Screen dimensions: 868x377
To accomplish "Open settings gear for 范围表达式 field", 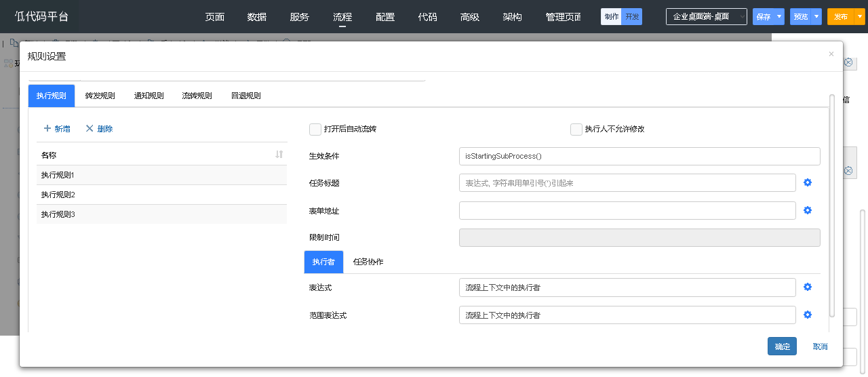I will (x=808, y=315).
